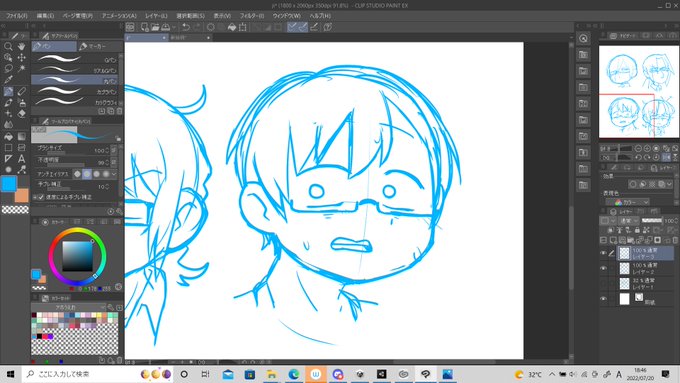The image size is (680, 383).
Task: Delete the sub tool with trash icon
Action: 119,111
